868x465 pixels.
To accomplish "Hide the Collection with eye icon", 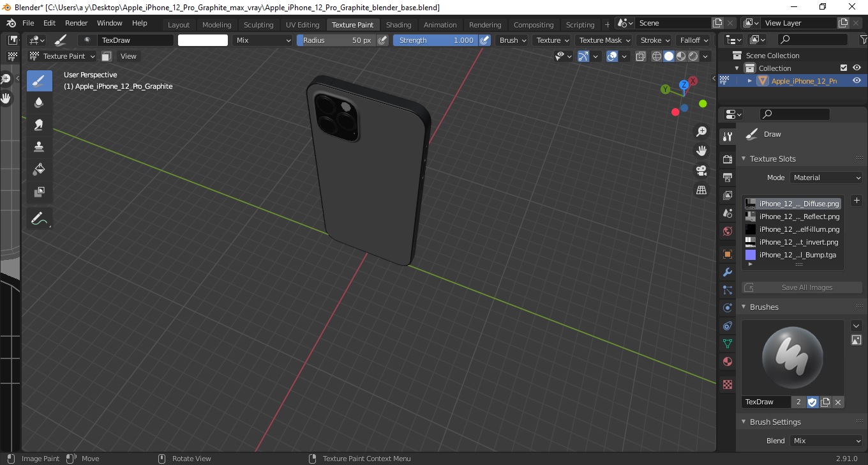I will (x=857, y=68).
